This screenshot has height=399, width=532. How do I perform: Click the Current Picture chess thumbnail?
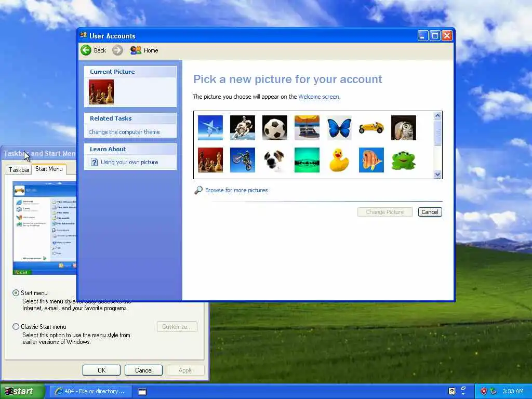(x=101, y=92)
